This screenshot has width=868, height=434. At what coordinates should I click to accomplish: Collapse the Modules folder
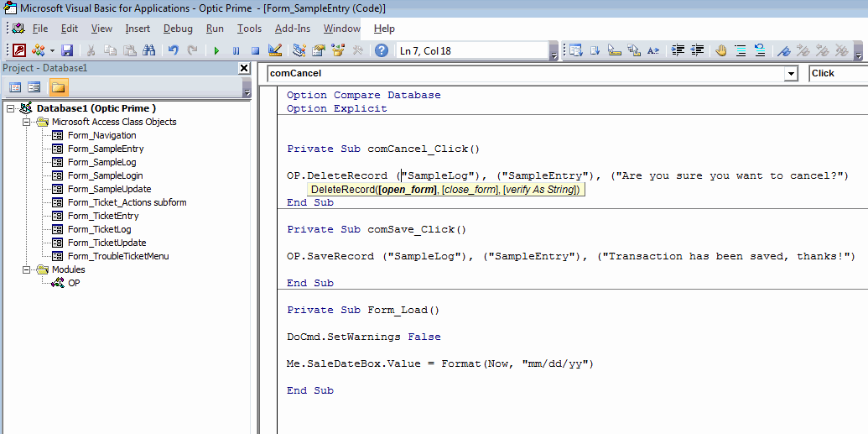[25, 270]
